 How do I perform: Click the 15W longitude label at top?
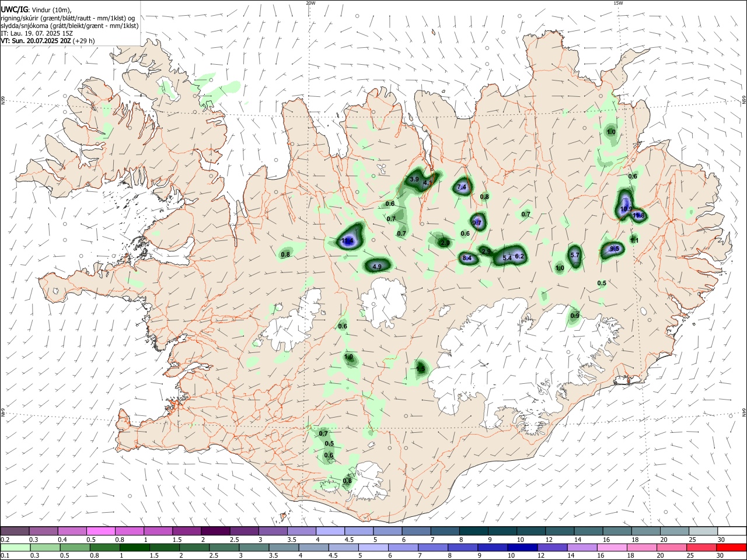click(x=618, y=3)
